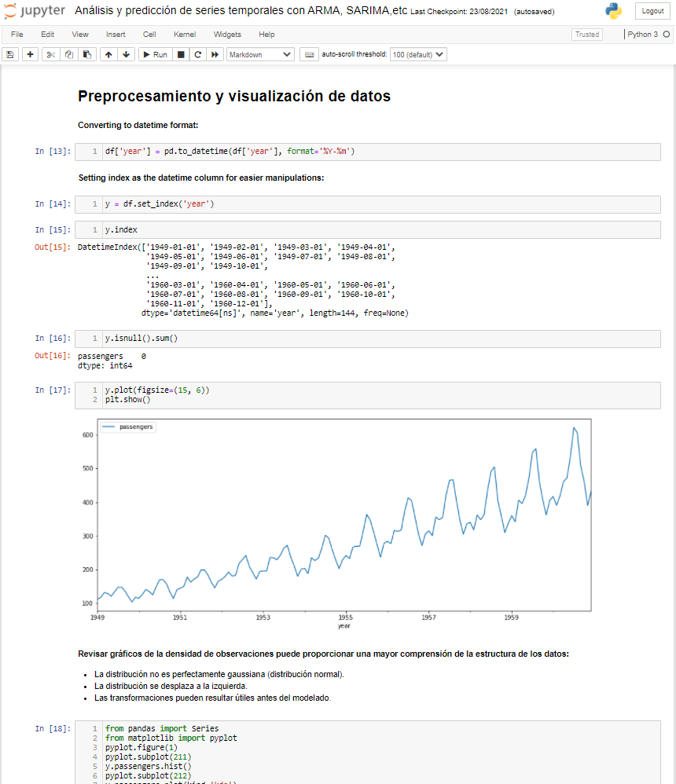Restart kernel and run all cells
This screenshot has width=676, height=784.
(215, 54)
